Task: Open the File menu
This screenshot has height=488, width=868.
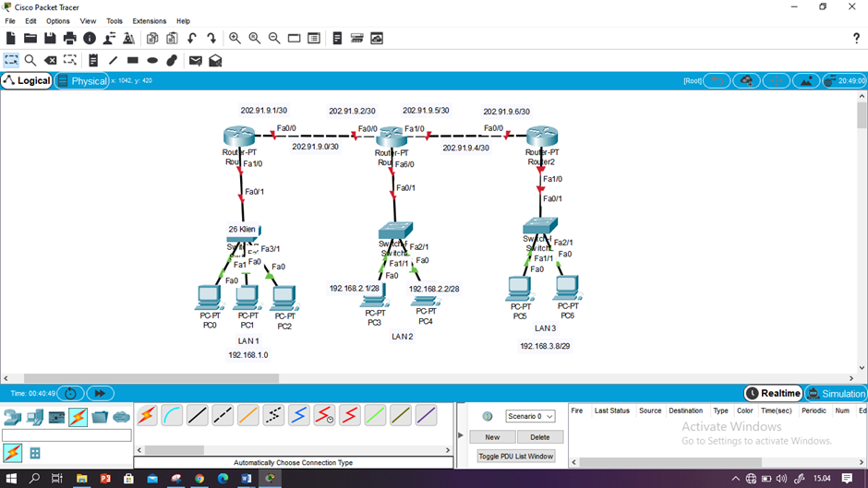Action: click(10, 21)
